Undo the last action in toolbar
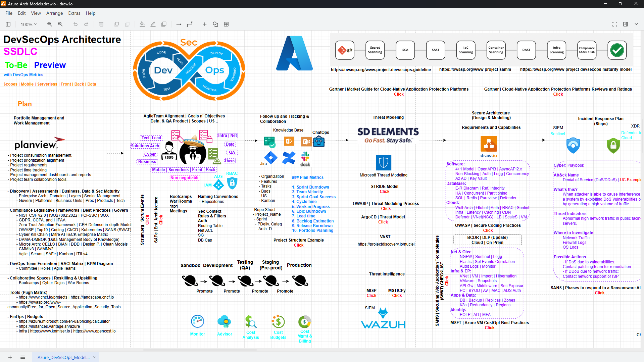 [76, 24]
